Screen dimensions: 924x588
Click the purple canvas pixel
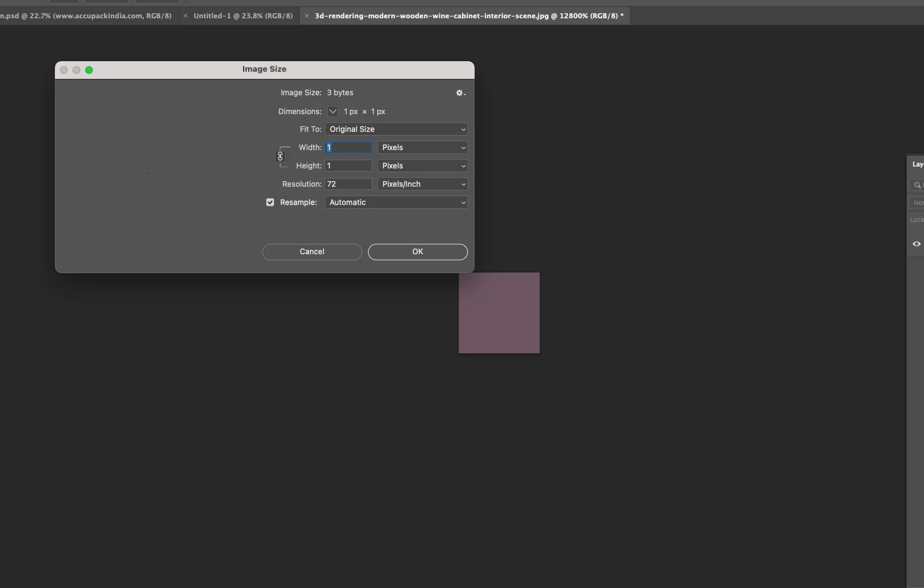499,313
